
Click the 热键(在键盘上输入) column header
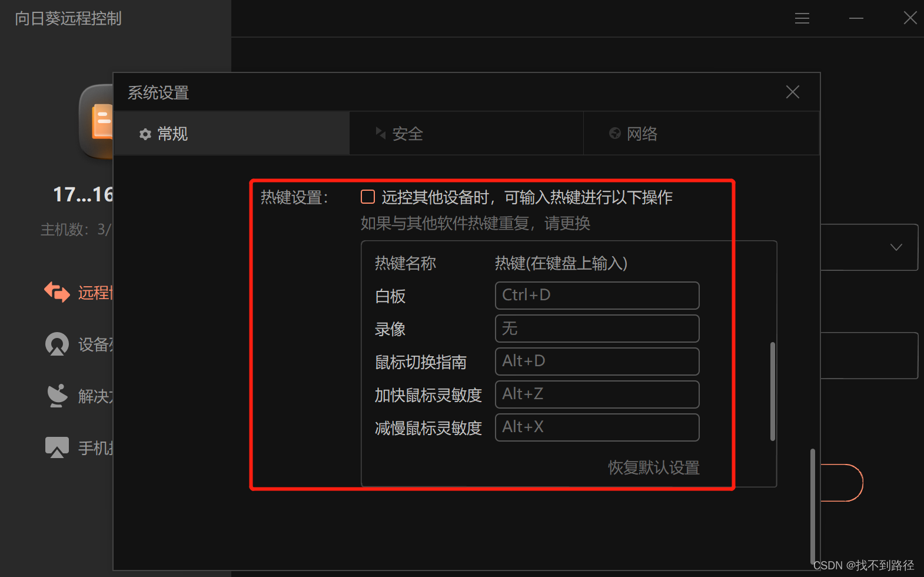tap(561, 263)
